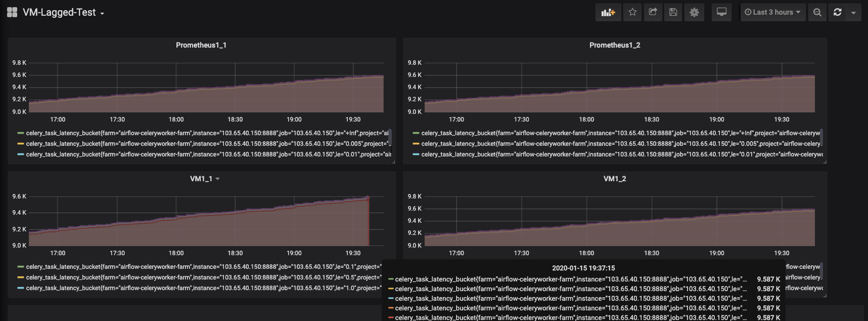Open the Prometheus1_1 panel title menu
868x321 pixels.
(201, 45)
